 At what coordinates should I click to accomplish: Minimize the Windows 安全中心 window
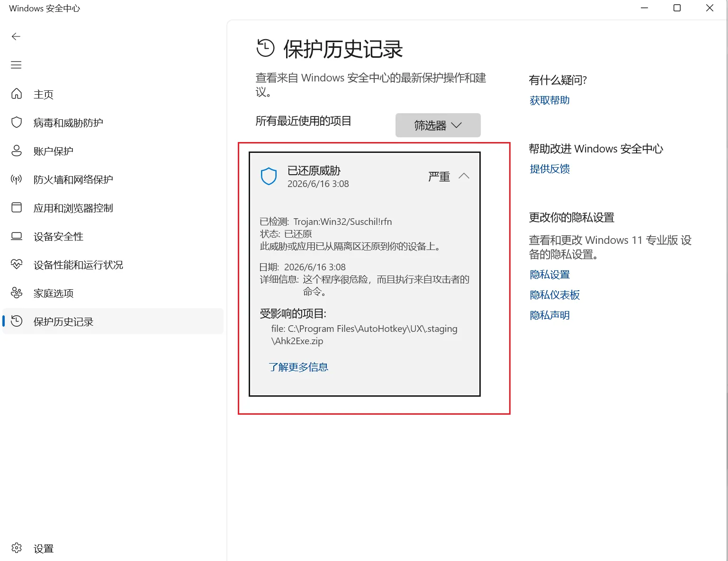point(644,8)
